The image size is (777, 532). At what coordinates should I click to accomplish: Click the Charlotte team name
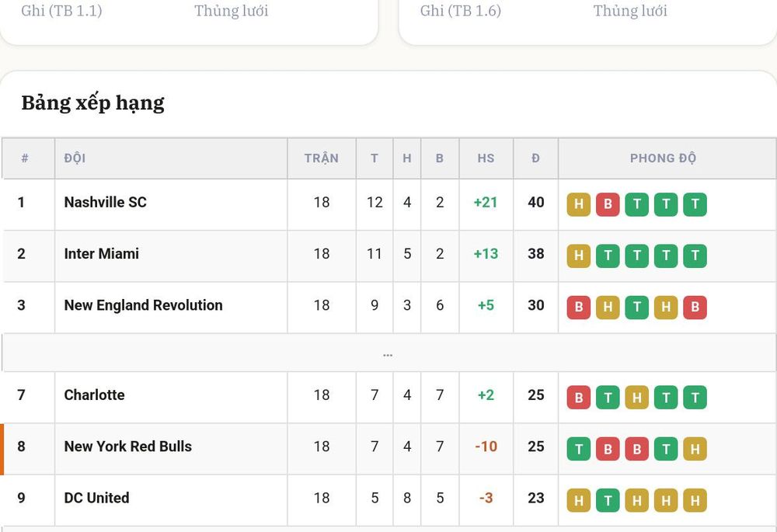94,395
